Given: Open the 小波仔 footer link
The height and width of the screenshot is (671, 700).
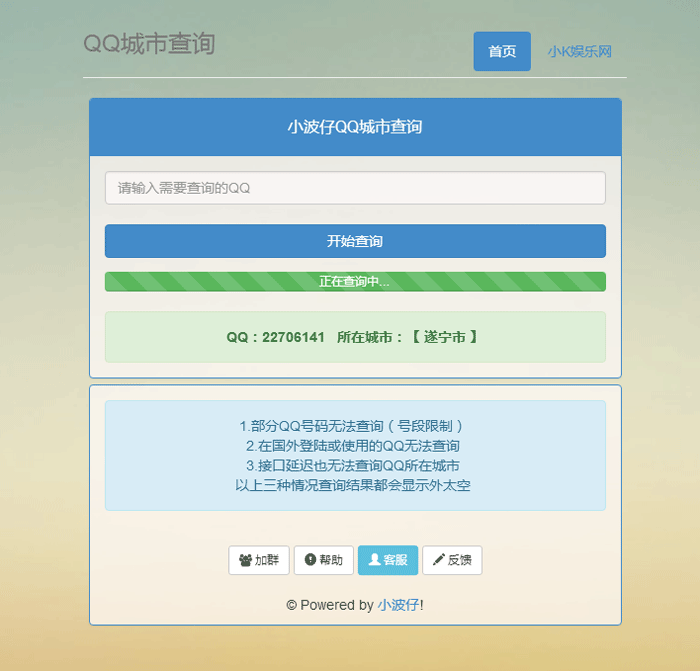Looking at the screenshot, I should (398, 605).
